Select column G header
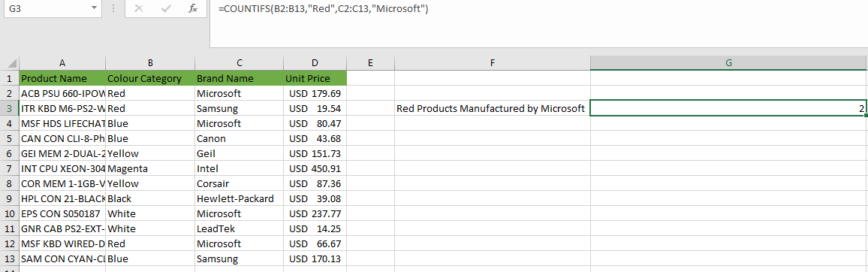 point(728,63)
